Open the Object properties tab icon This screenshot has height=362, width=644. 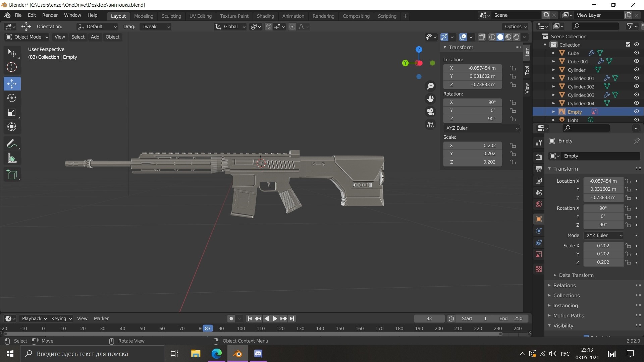click(539, 219)
